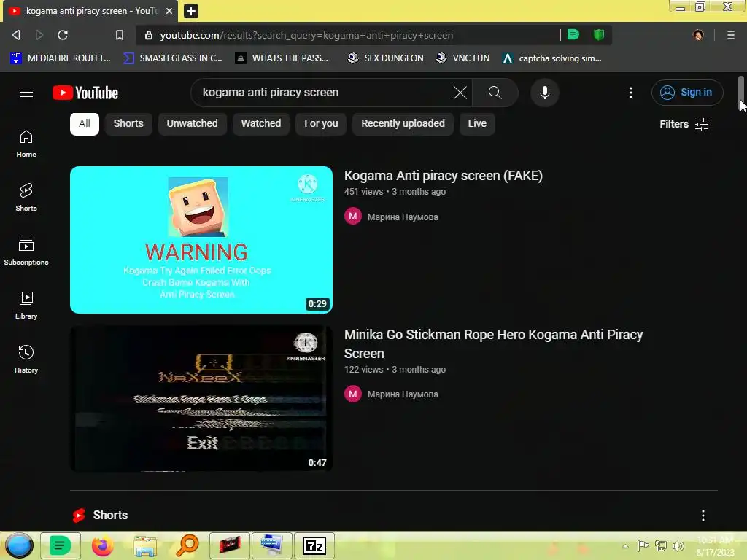Open the WARNING Kogama video thumbnail
The height and width of the screenshot is (560, 747).
click(x=201, y=239)
